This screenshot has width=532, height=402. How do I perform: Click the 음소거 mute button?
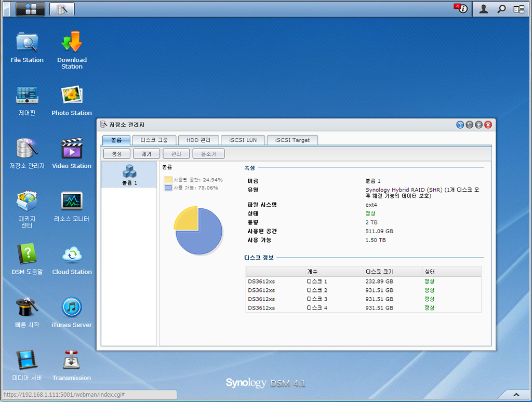[x=208, y=154]
